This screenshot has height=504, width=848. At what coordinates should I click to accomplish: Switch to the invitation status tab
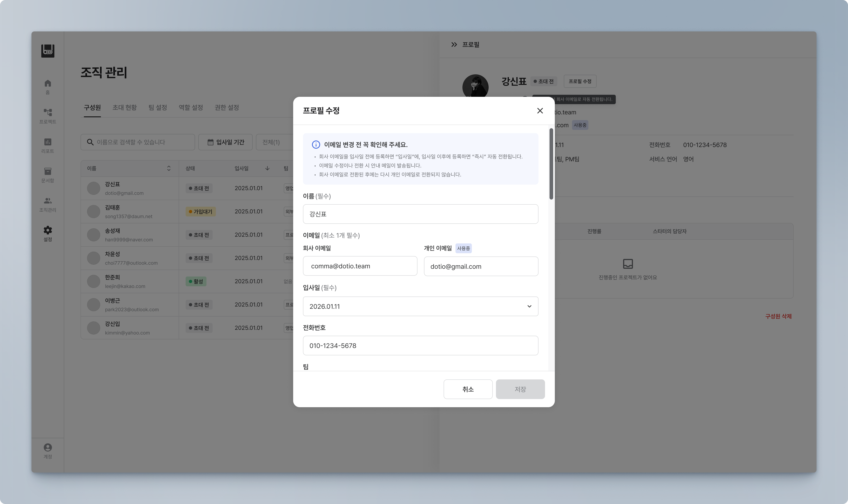click(x=124, y=107)
